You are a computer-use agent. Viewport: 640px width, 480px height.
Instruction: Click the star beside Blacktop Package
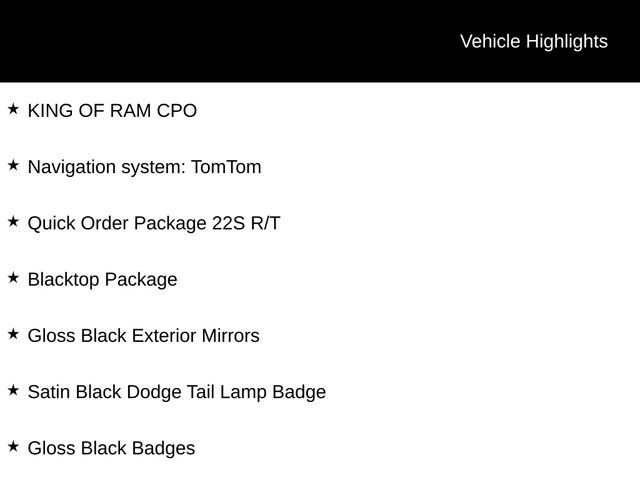click(13, 278)
